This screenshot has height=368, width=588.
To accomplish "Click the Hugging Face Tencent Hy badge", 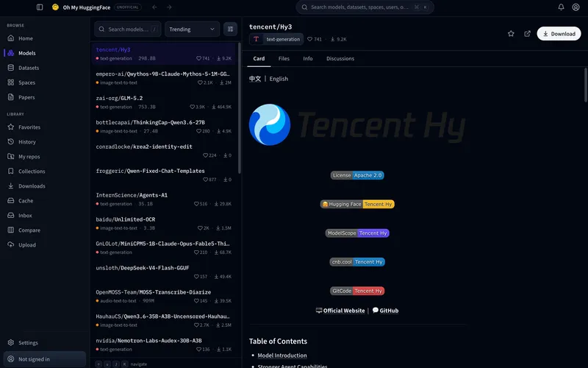I will [x=357, y=205].
